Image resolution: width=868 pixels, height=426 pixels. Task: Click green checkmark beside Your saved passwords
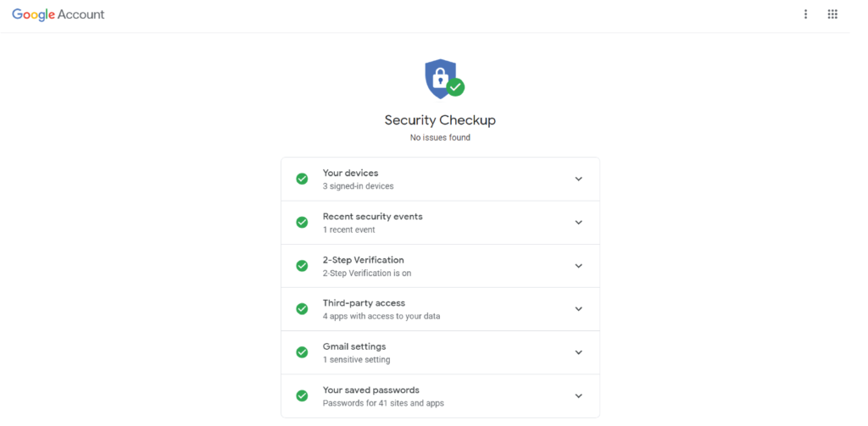click(x=302, y=396)
